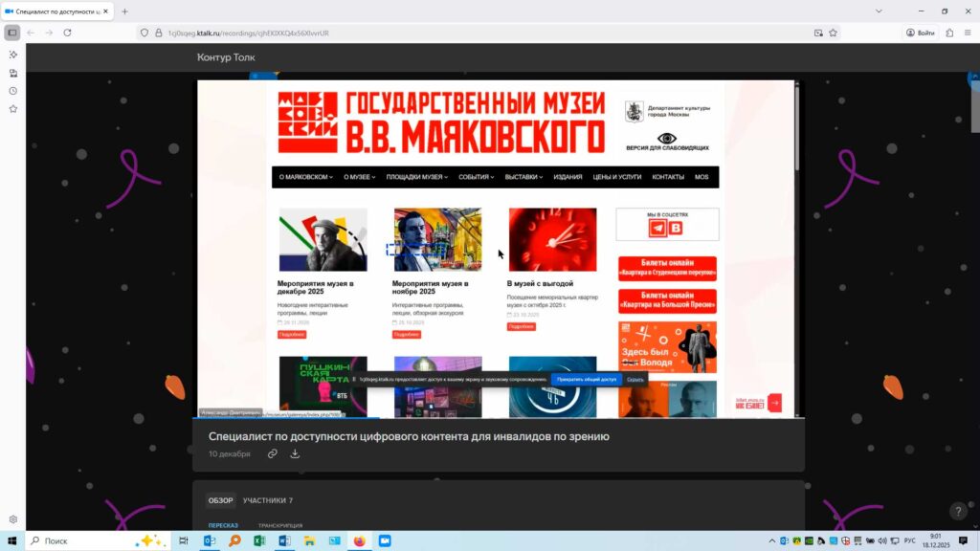Click the recording playback progress bar
The image size is (980, 551).
tap(498, 418)
